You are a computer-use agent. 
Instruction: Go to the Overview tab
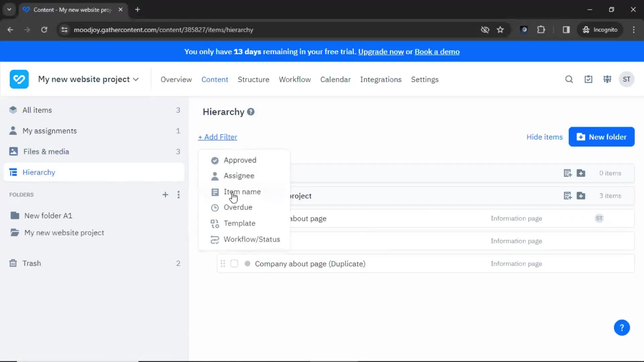176,80
